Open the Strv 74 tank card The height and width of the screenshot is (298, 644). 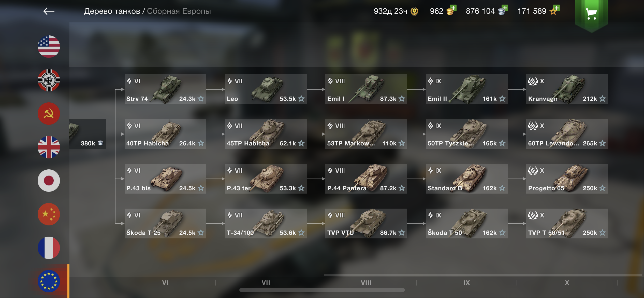165,89
